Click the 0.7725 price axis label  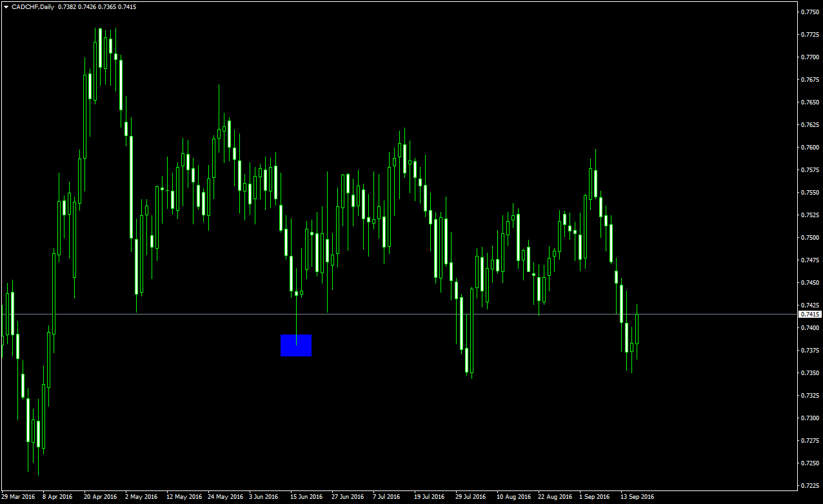click(810, 35)
